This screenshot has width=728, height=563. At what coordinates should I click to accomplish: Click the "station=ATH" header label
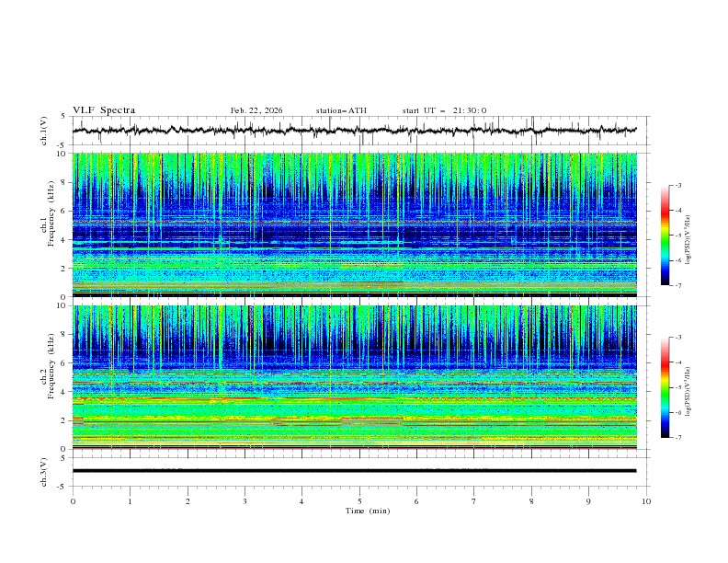341,110
